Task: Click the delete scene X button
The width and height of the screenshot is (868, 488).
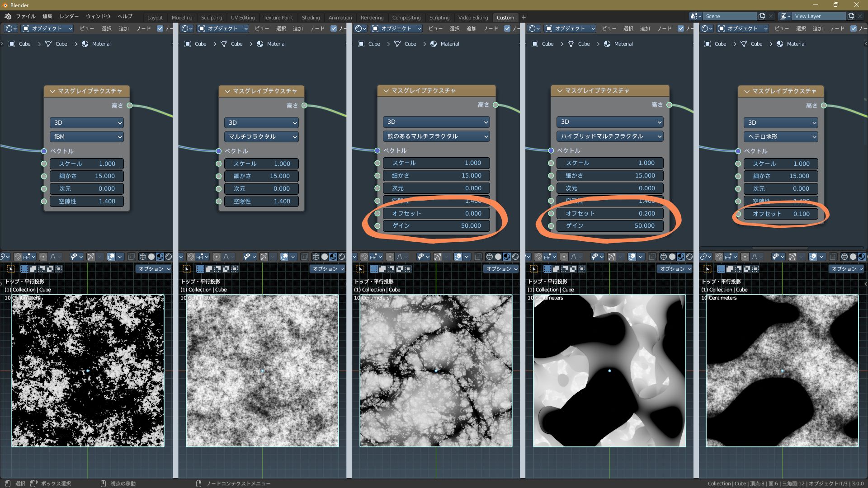Action: (771, 16)
